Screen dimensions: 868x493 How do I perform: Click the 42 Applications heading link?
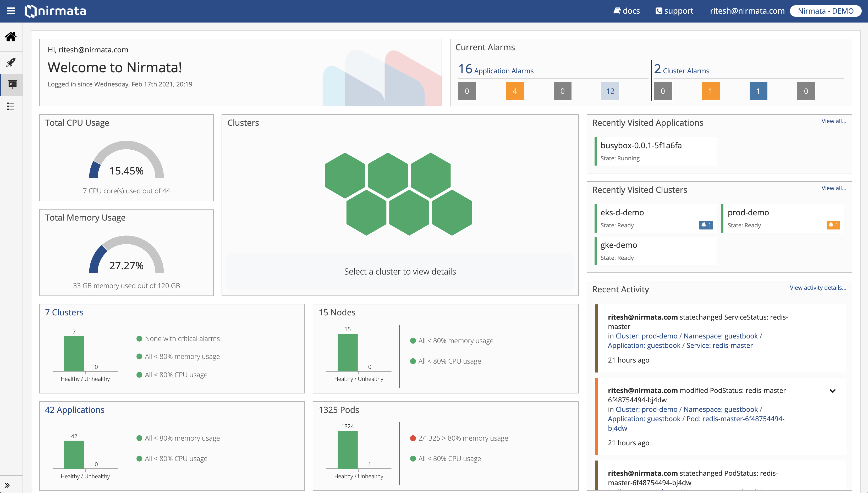click(74, 410)
